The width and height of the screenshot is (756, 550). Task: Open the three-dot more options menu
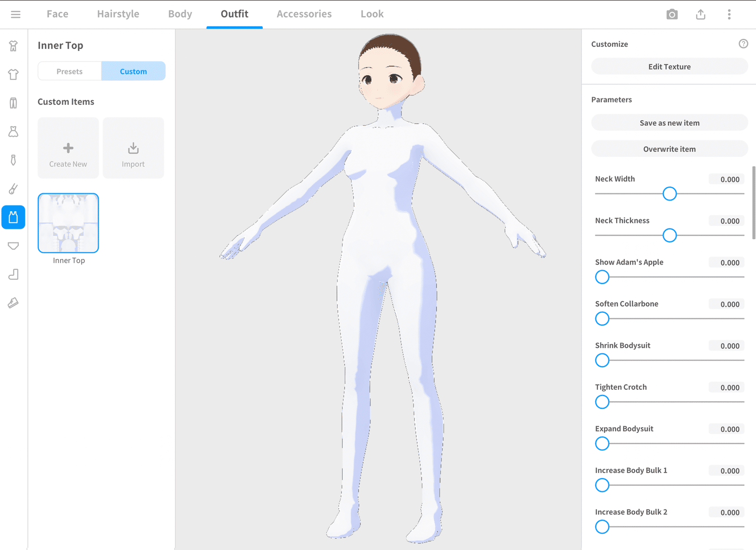coord(729,14)
